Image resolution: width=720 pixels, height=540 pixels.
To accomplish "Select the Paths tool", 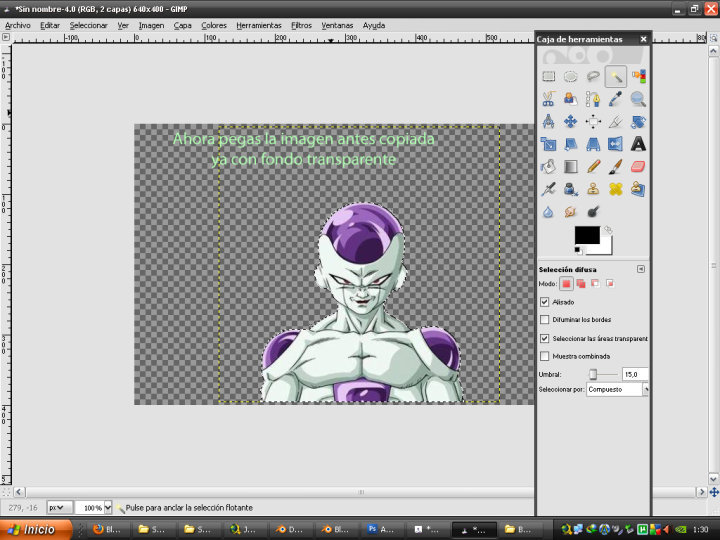I will click(x=593, y=99).
